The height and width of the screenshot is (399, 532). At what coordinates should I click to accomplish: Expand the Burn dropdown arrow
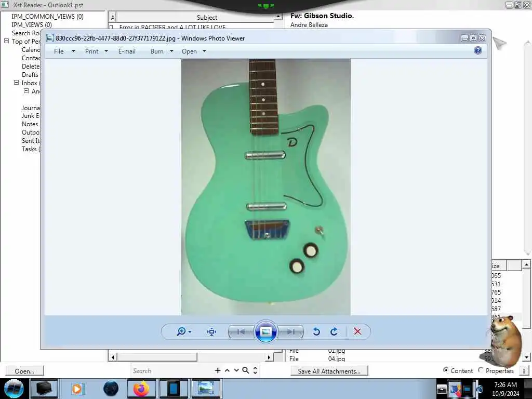[x=171, y=51]
